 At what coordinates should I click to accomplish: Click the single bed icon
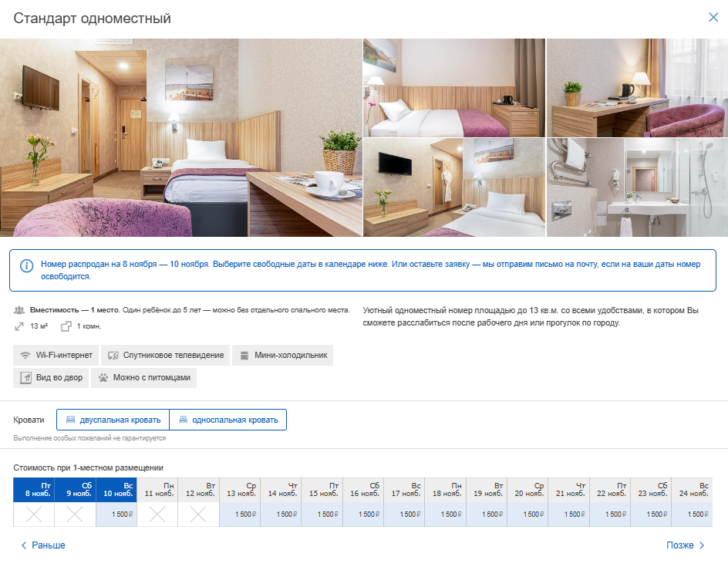coord(184,420)
